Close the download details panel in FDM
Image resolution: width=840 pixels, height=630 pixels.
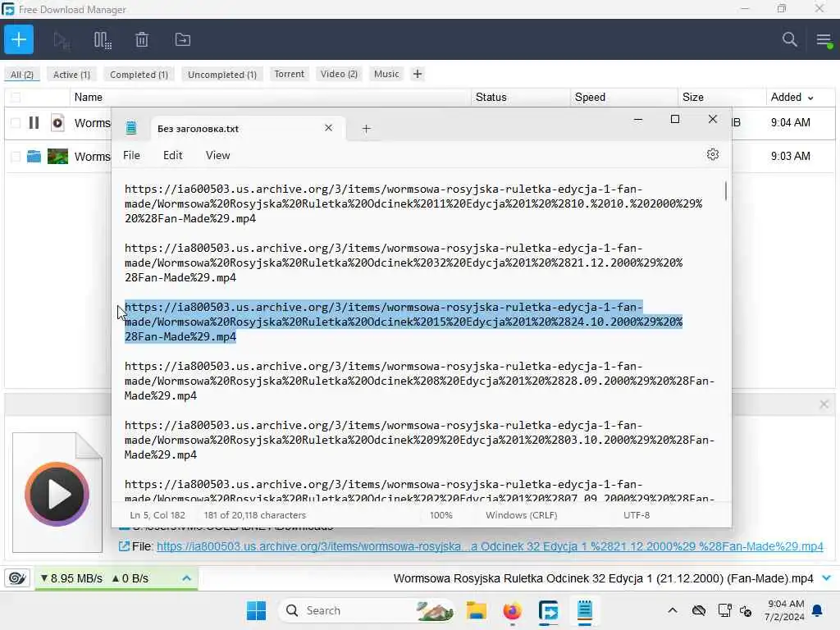tap(824, 404)
